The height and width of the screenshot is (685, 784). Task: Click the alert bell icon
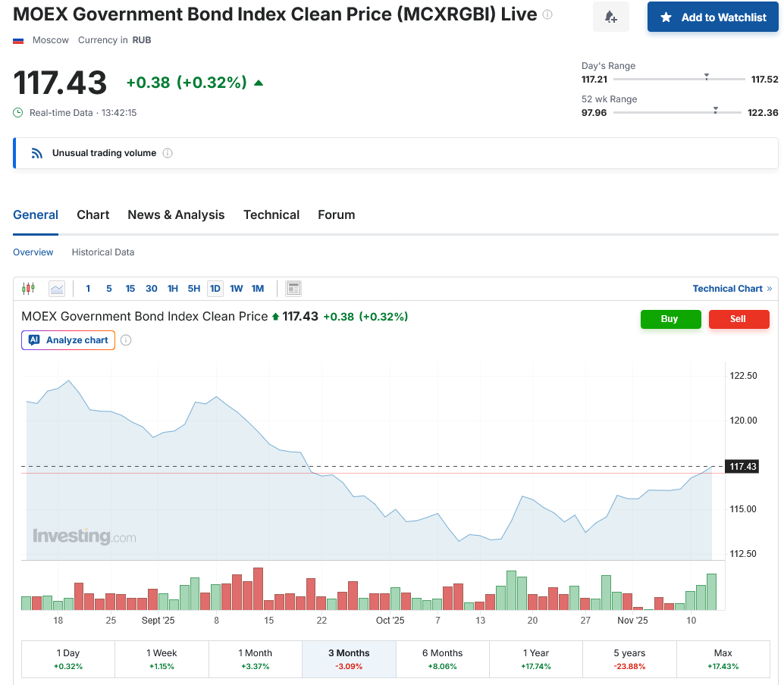coord(611,17)
